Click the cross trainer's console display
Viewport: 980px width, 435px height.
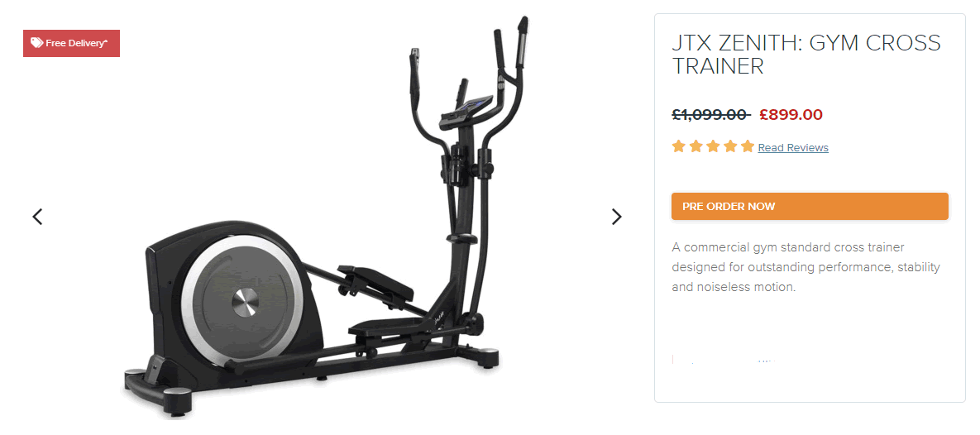point(466,111)
